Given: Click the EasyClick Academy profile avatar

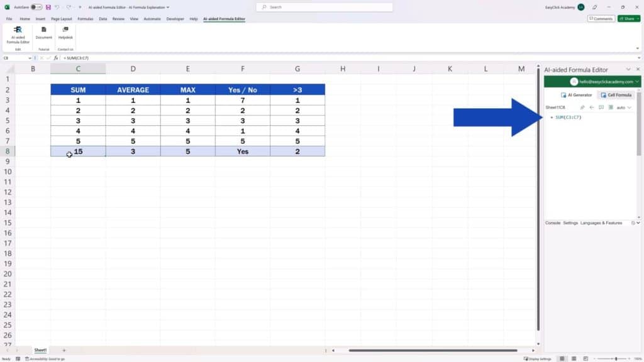Looking at the screenshot, I should pyautogui.click(x=580, y=7).
